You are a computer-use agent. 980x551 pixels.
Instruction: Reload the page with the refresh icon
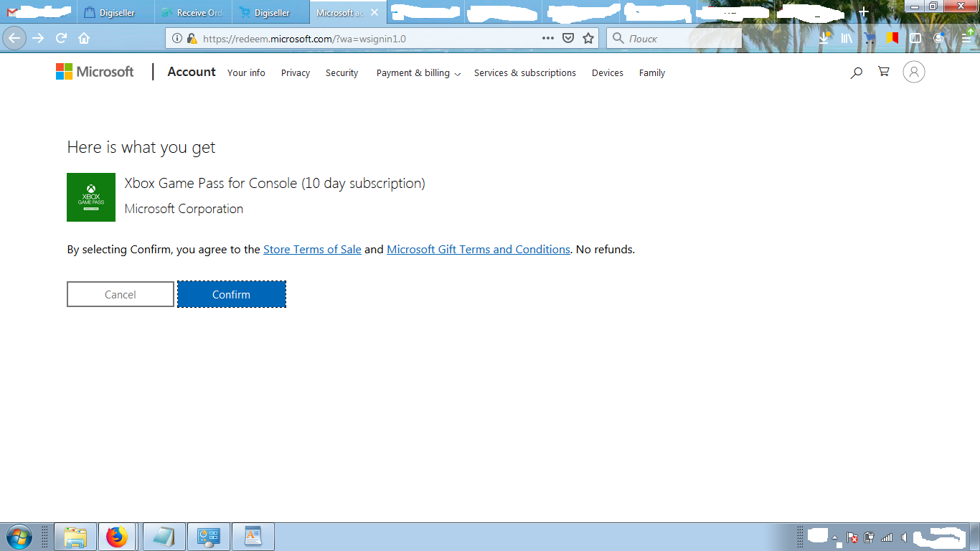pos(62,39)
